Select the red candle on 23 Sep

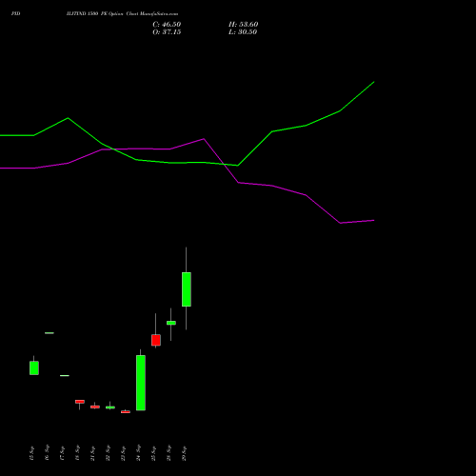click(x=126, y=412)
